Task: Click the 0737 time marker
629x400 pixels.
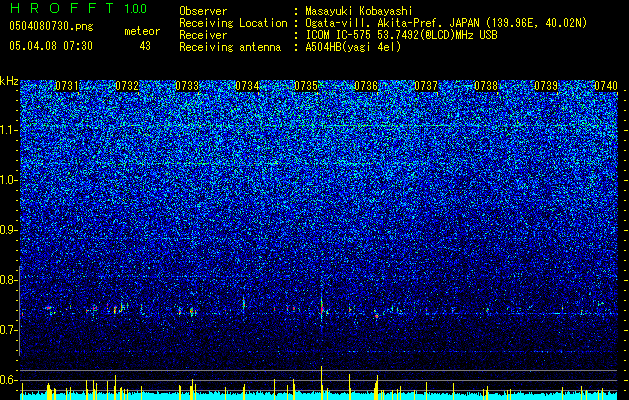Action: (x=426, y=86)
